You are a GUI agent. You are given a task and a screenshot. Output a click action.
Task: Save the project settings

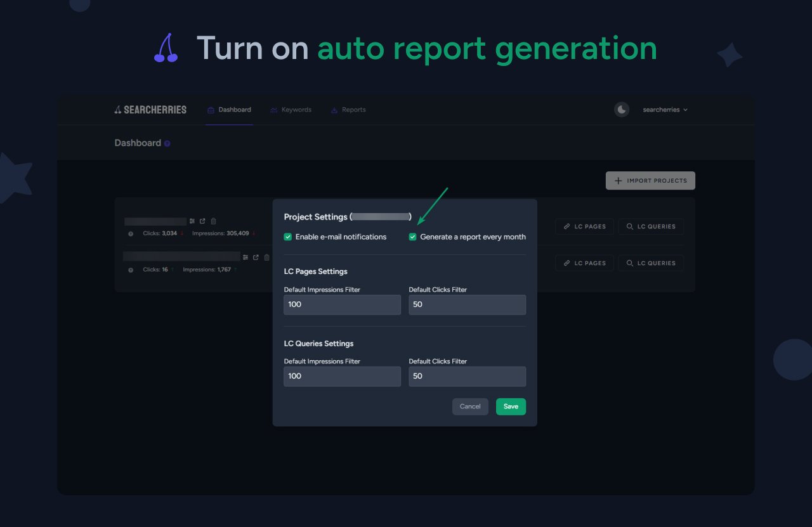point(511,407)
